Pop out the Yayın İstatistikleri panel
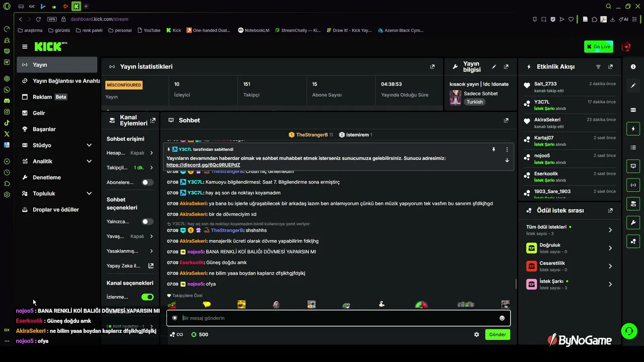Screen dimensions: 644x362 click(432, 67)
